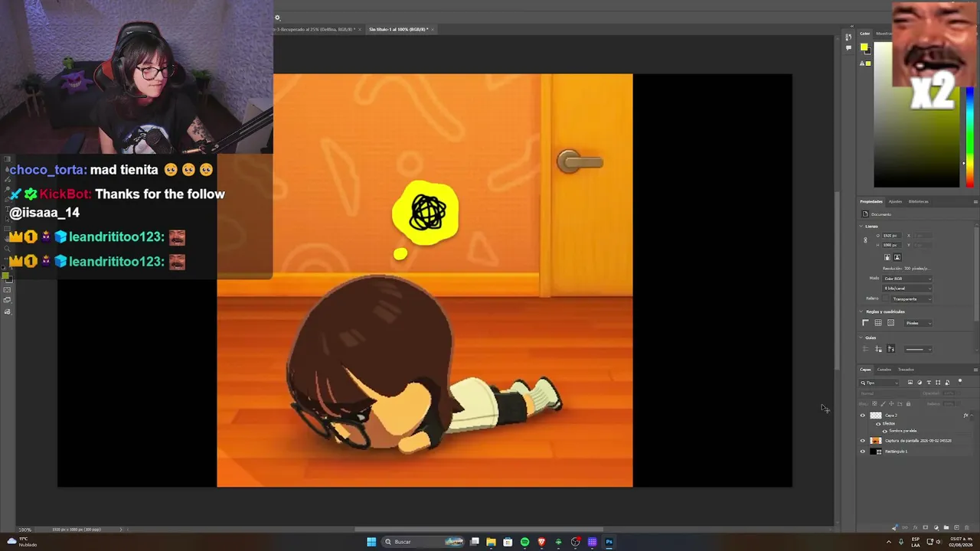This screenshot has height=551, width=980.
Task: Switch to the Trazados tab
Action: coord(906,370)
